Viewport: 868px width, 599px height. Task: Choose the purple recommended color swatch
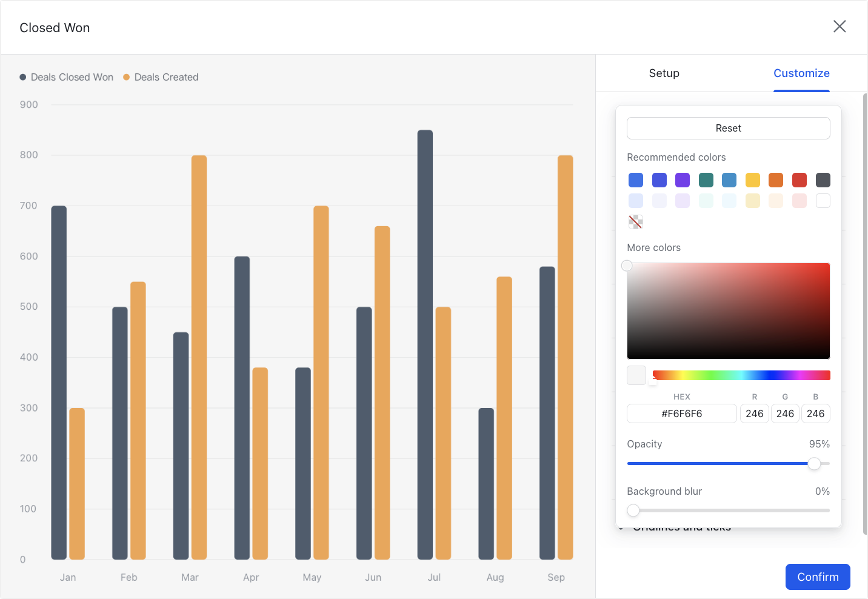point(683,180)
